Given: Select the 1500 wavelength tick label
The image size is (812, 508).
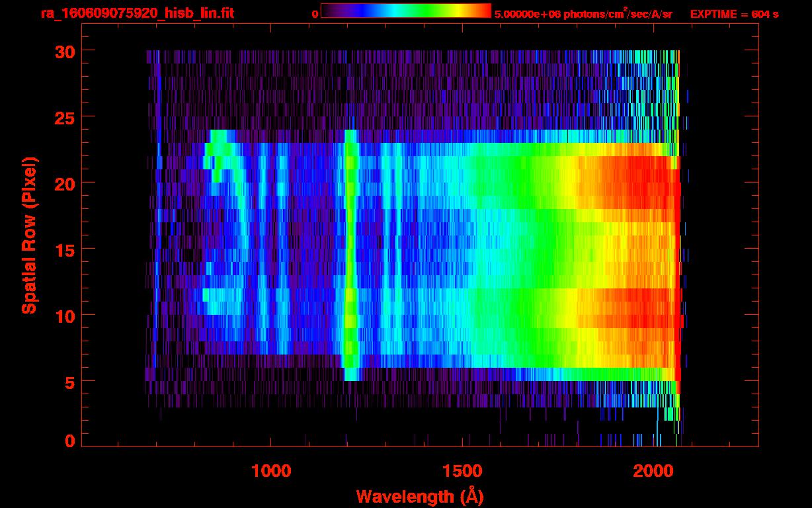Looking at the screenshot, I should point(462,471).
